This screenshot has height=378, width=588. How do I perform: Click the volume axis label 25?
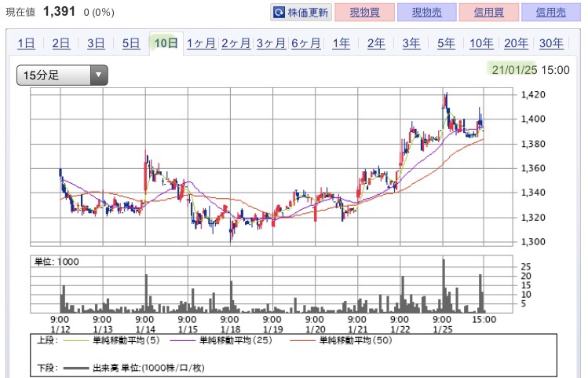point(526,267)
